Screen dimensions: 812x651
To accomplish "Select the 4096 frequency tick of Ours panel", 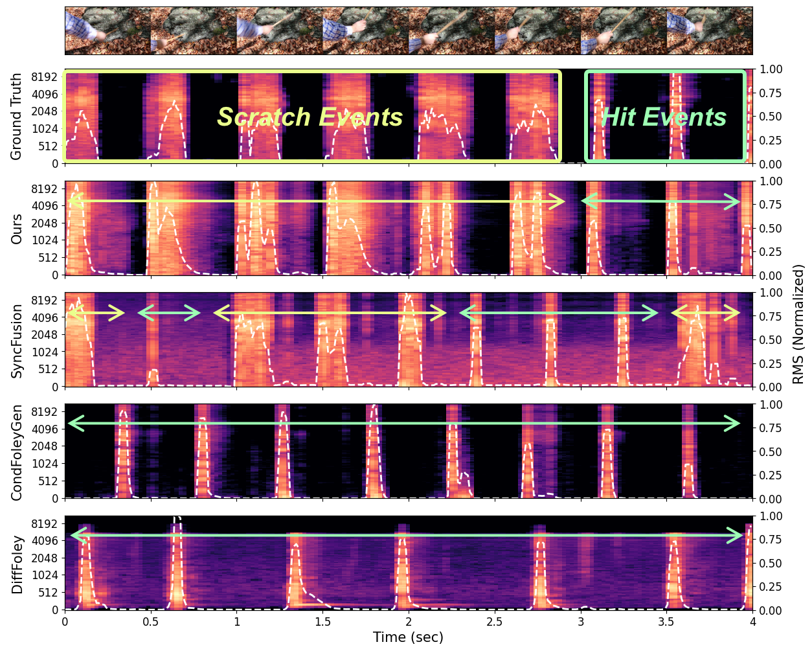I will 45,206.
